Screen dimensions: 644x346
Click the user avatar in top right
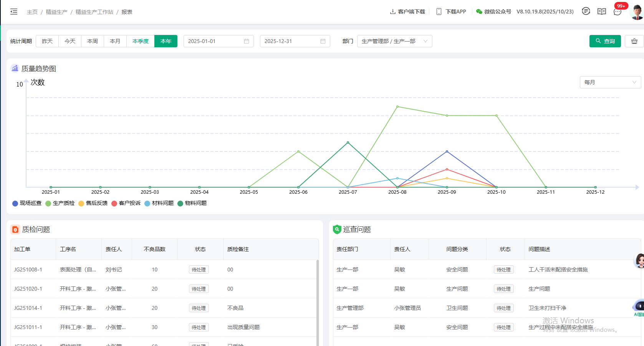[637, 12]
